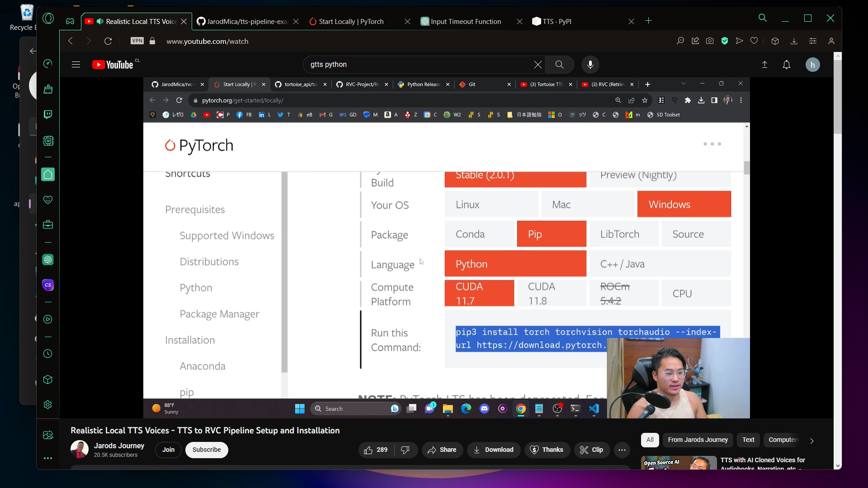Click the YouTube upload icon
Screen dimensions: 868x488
point(764,65)
